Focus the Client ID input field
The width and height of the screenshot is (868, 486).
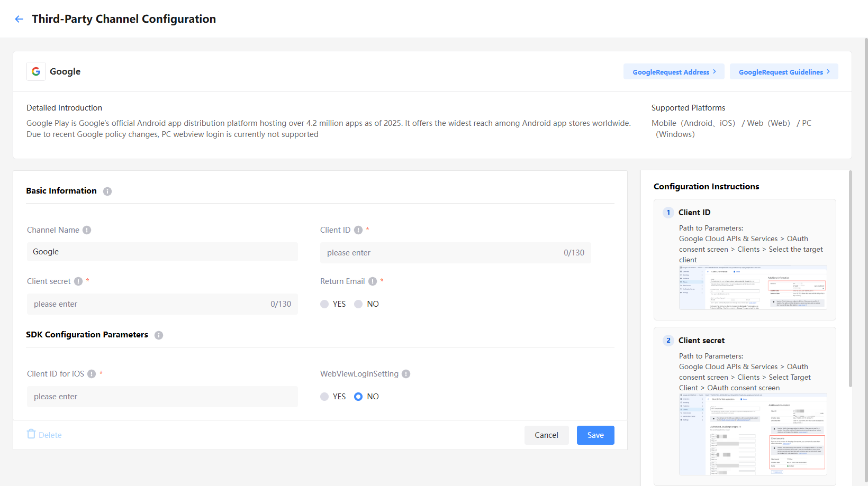456,253
